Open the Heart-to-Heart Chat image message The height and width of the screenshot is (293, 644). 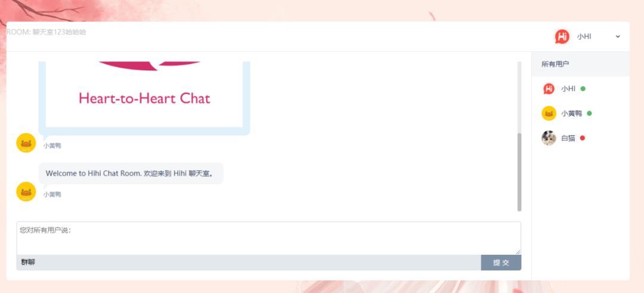144,98
